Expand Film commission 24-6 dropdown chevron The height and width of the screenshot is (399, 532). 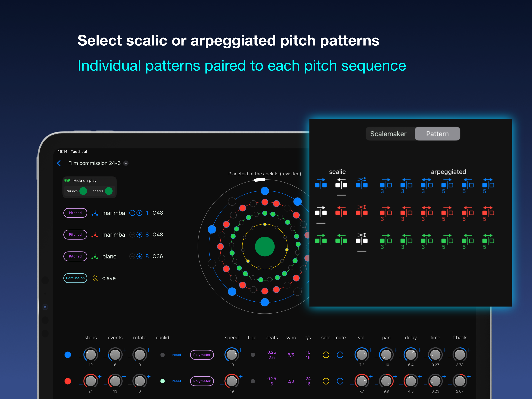coord(126,163)
